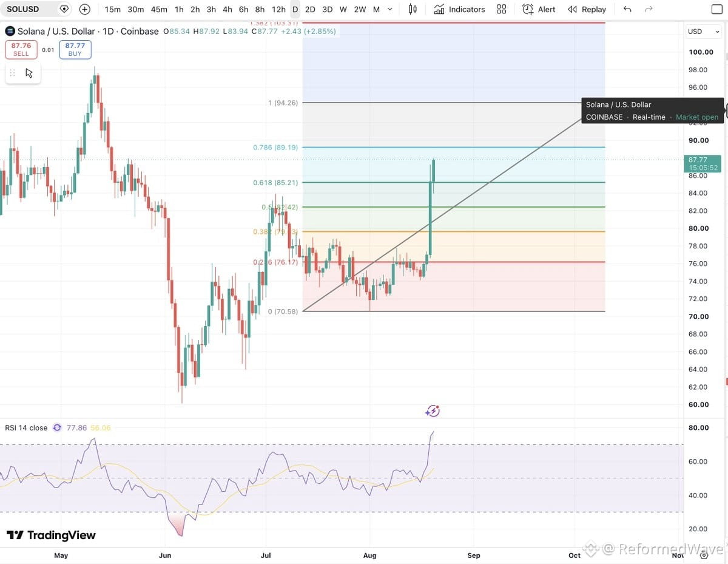This screenshot has width=728, height=564.
Task: Open the USD currency dropdown
Action: click(x=703, y=31)
